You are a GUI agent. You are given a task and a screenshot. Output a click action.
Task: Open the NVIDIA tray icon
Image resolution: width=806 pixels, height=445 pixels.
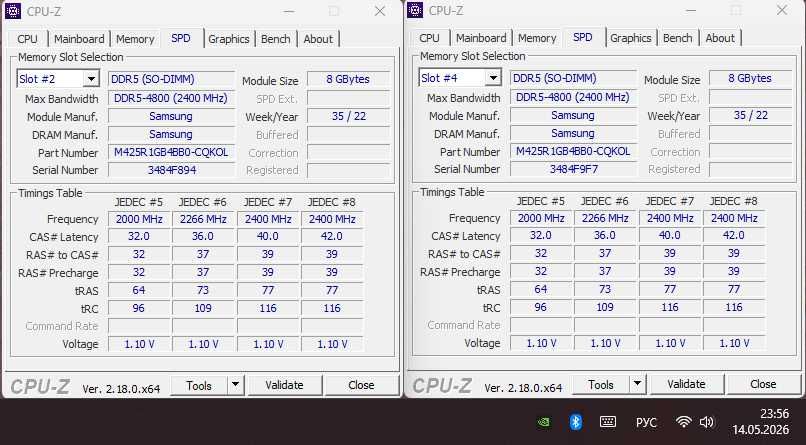point(544,422)
